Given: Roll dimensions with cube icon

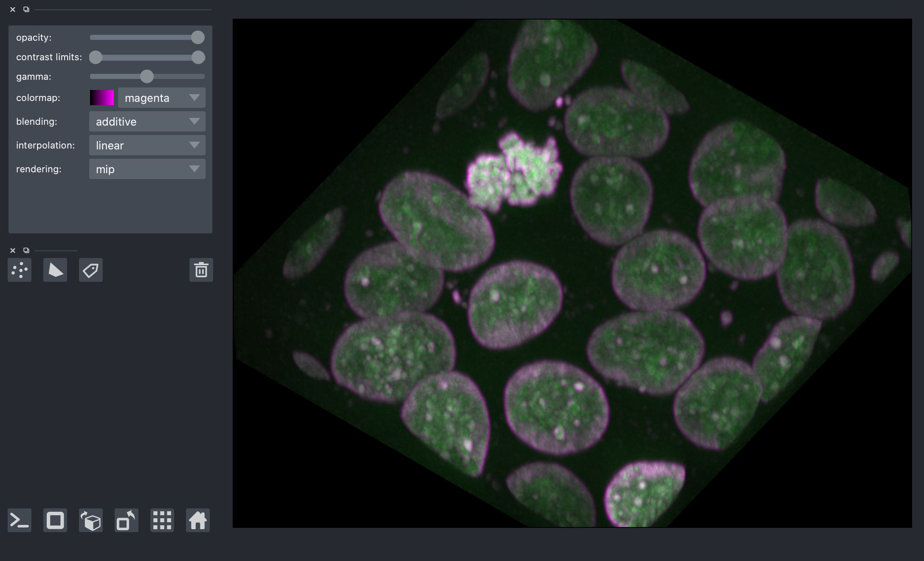Looking at the screenshot, I should [x=91, y=520].
